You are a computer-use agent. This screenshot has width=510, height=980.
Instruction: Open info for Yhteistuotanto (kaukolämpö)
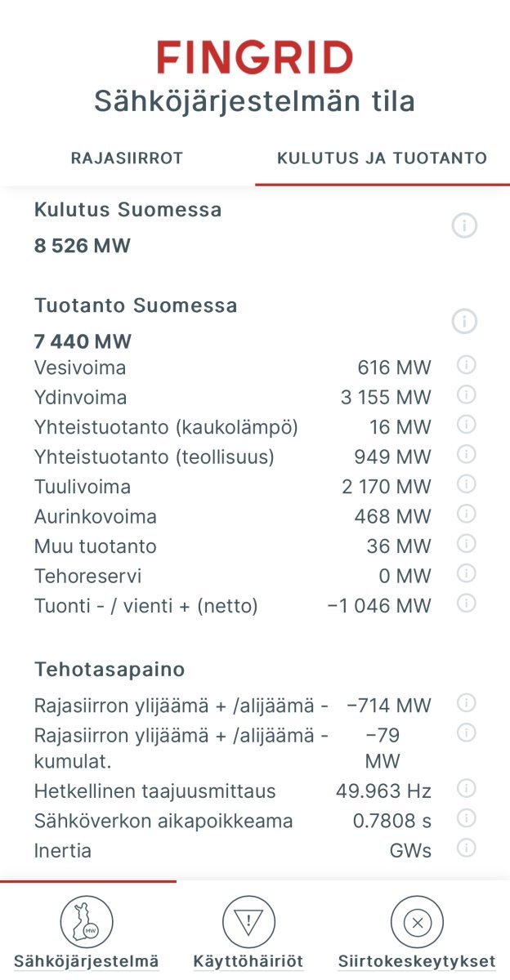[x=466, y=425]
